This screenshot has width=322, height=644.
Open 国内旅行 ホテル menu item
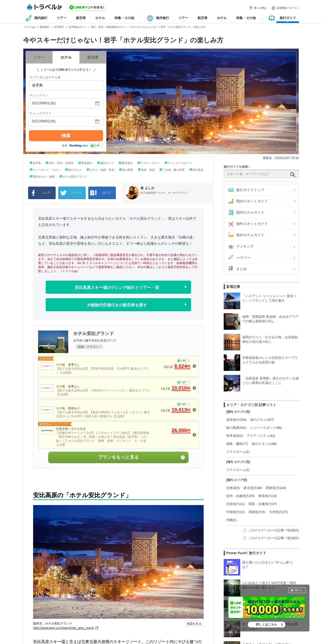point(100,18)
